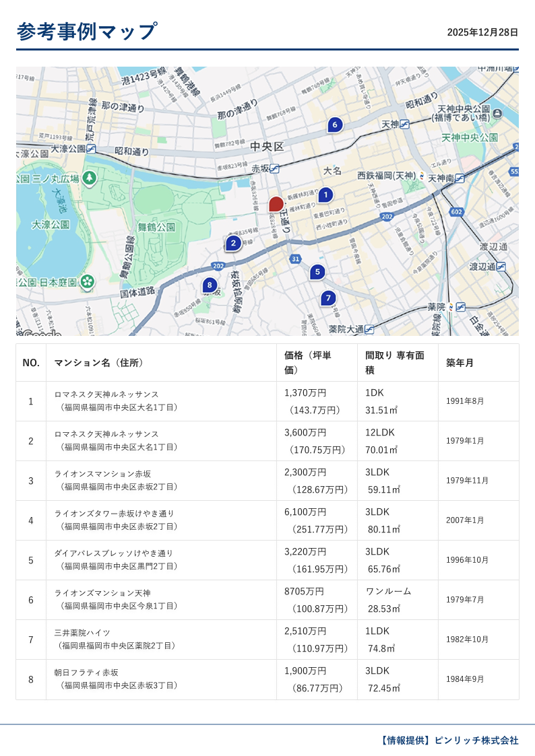Click the 1982年10月 build date
This screenshot has height=756, width=535.
click(x=467, y=640)
